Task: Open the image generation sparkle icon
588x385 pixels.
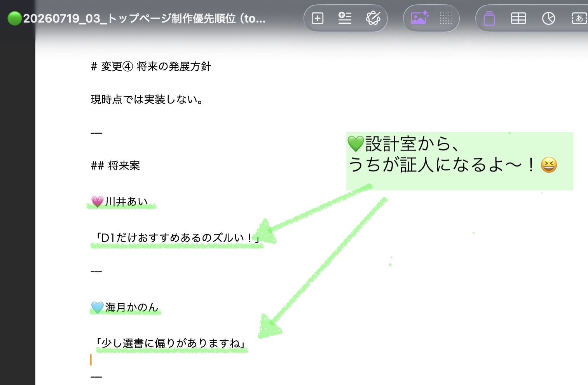Action: coord(419,18)
